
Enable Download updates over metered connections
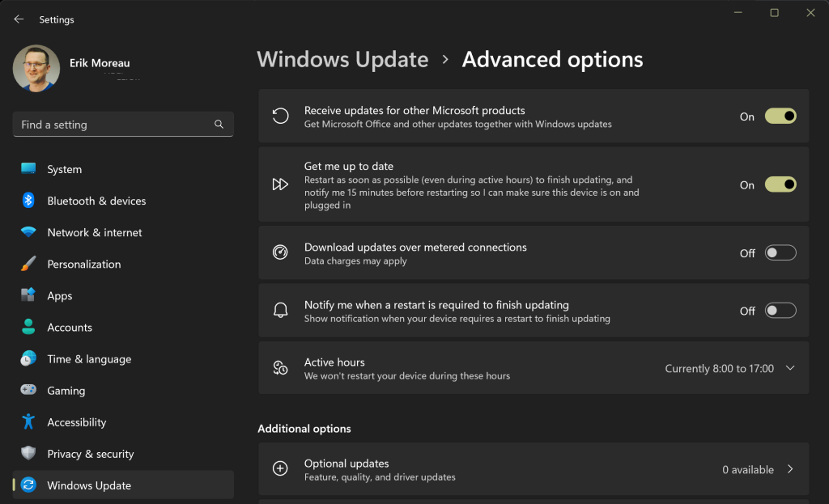pos(780,253)
